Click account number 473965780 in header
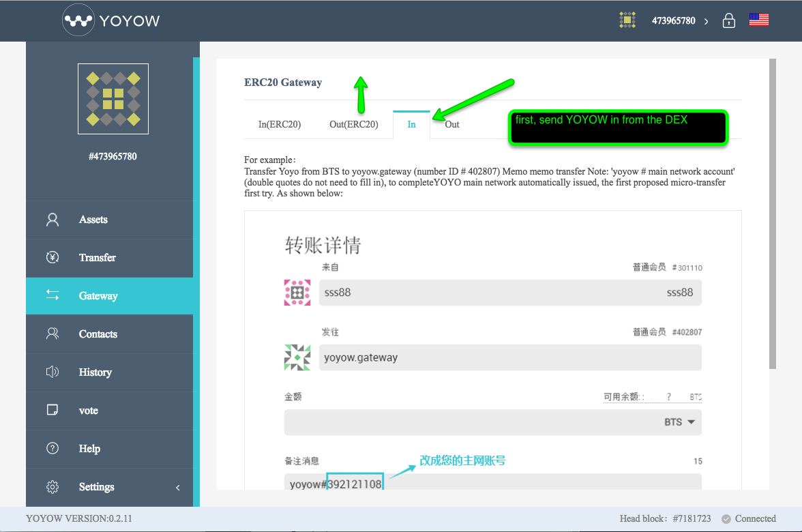Image resolution: width=802 pixels, height=532 pixels. (673, 20)
